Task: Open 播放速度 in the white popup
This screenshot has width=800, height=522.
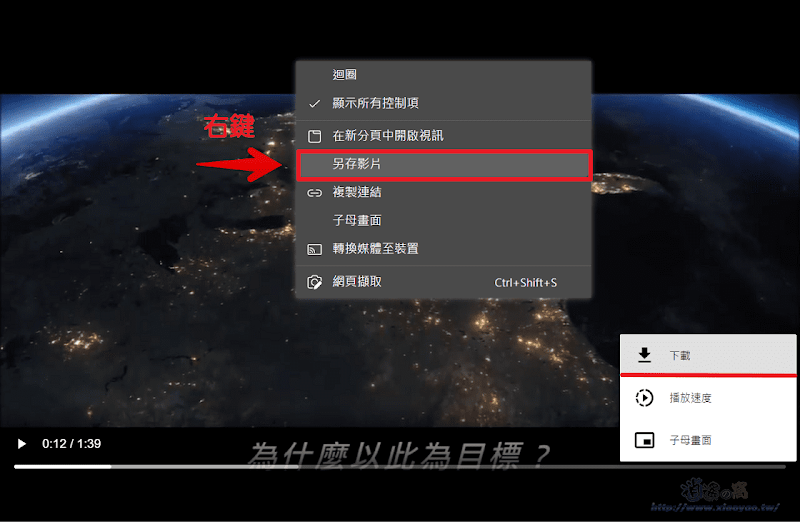Action: (x=708, y=398)
